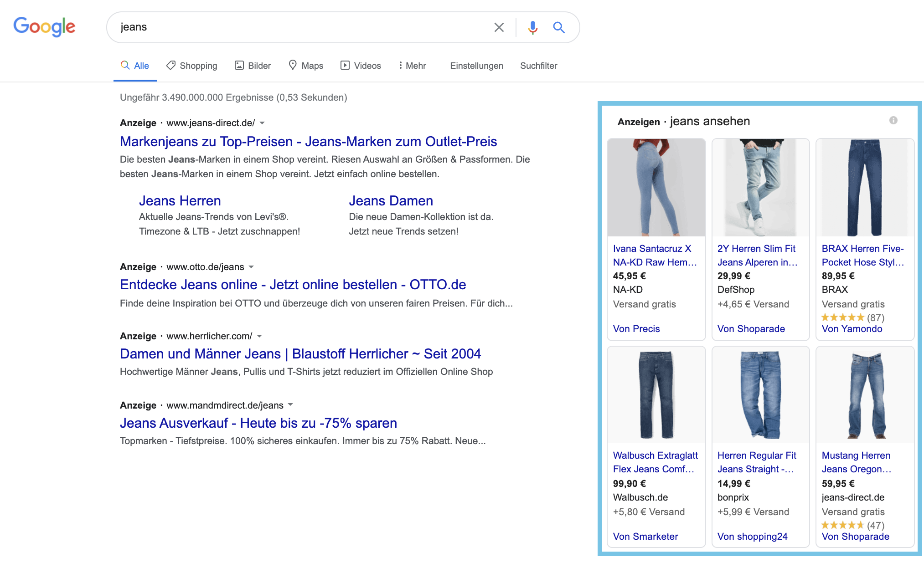Click the BRAX Herren Five-Pocket product image
This screenshot has width=924, height=568.
(865, 187)
